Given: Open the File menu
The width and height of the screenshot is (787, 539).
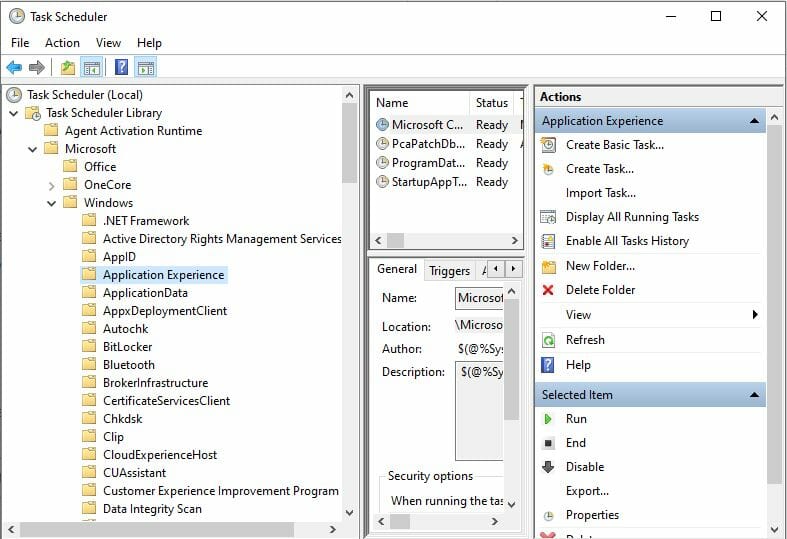Looking at the screenshot, I should [20, 43].
